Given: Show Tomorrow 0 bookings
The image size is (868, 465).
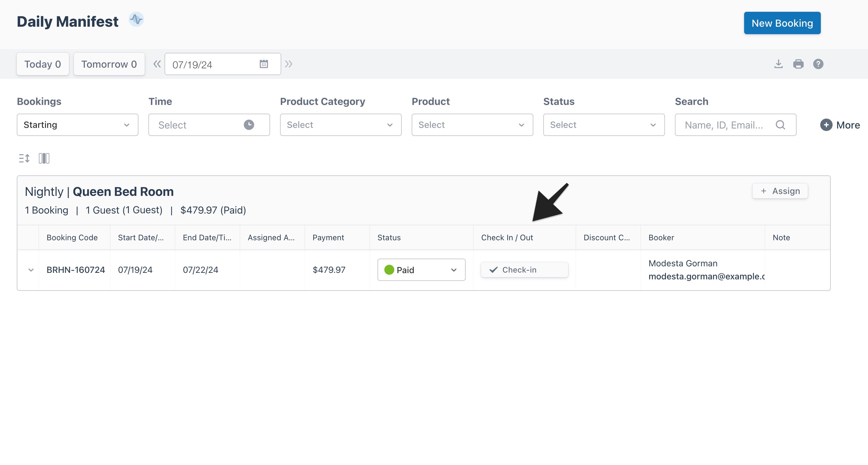Looking at the screenshot, I should (109, 64).
